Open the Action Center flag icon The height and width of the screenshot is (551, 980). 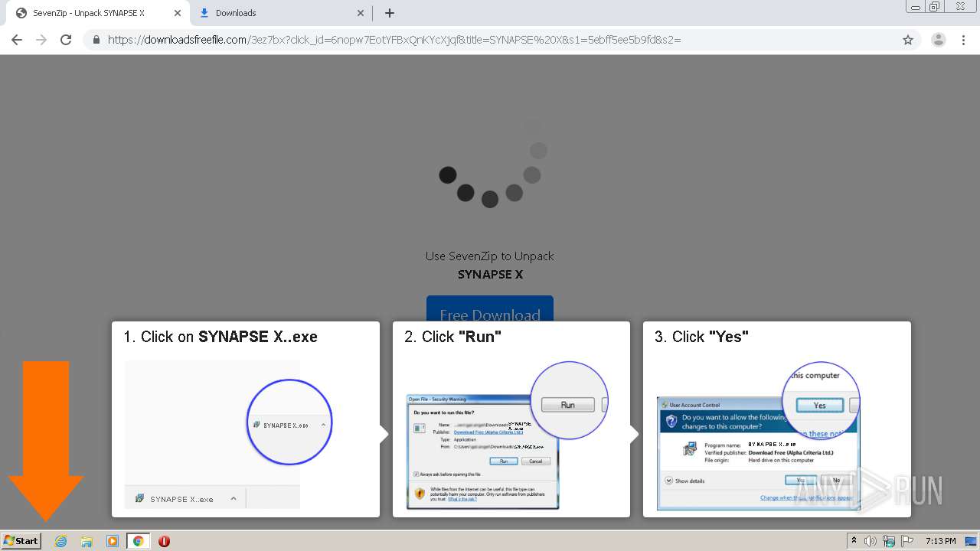click(x=906, y=541)
